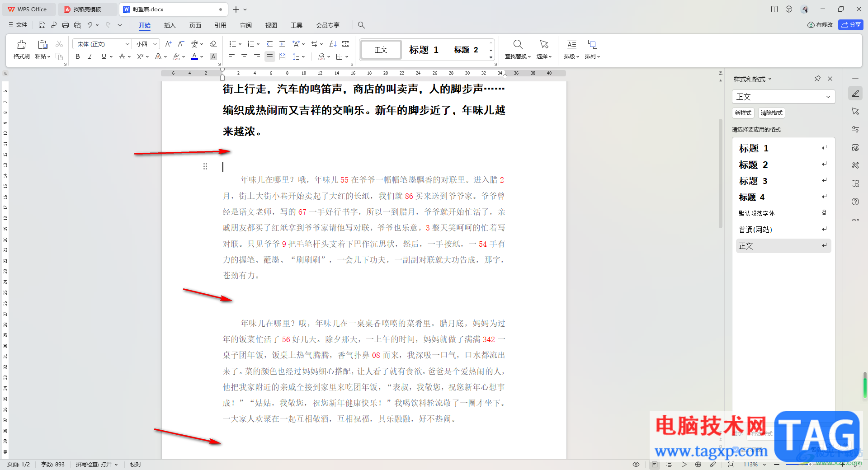Click the zoom slider handle
The height and width of the screenshot is (470, 868).
(x=810, y=465)
